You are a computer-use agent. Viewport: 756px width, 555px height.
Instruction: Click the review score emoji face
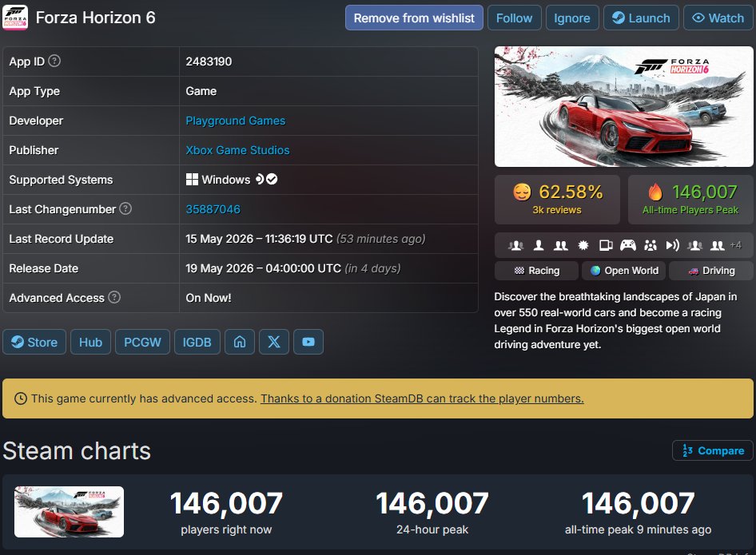pyautogui.click(x=522, y=192)
